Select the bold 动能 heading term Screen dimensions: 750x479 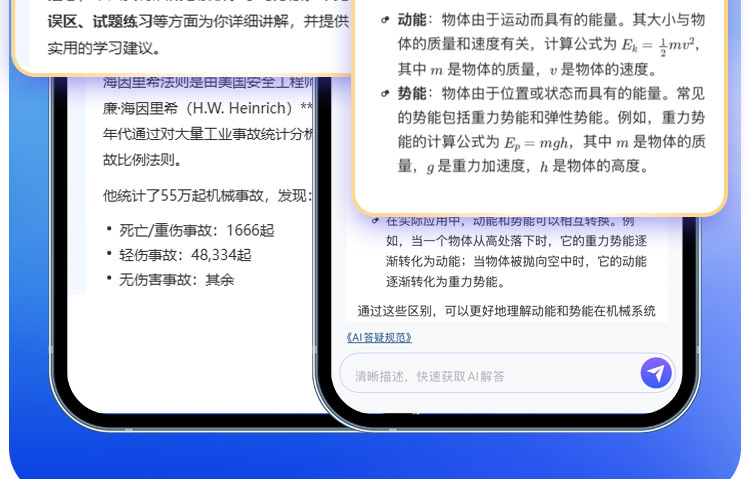pos(411,20)
